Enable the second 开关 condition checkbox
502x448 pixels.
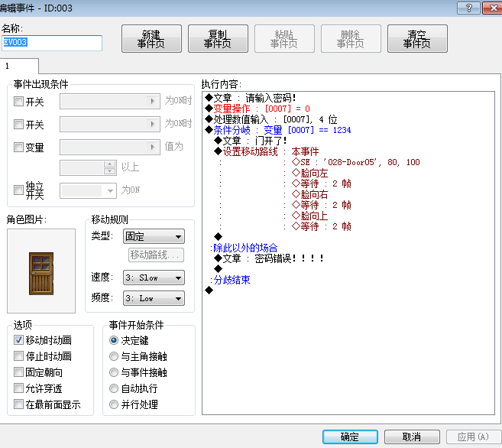click(18, 125)
